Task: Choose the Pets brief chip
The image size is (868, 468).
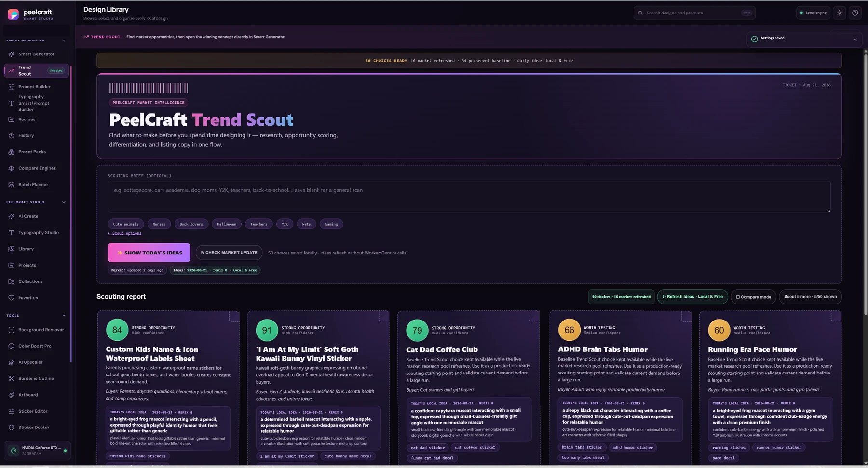Action: tap(307, 224)
